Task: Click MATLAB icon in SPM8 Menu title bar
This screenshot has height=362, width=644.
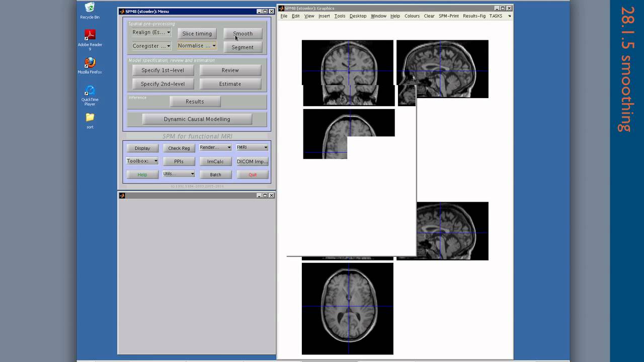Action: click(x=122, y=11)
